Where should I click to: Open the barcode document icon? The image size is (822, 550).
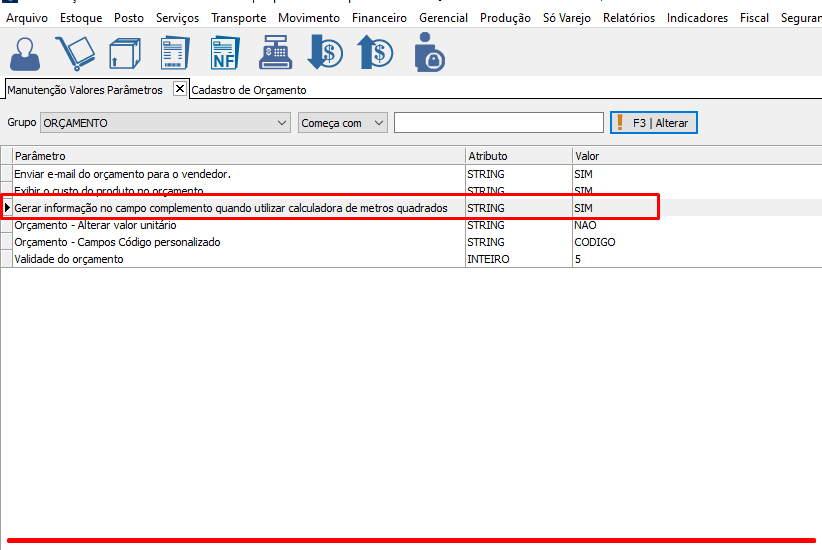pyautogui.click(x=175, y=53)
